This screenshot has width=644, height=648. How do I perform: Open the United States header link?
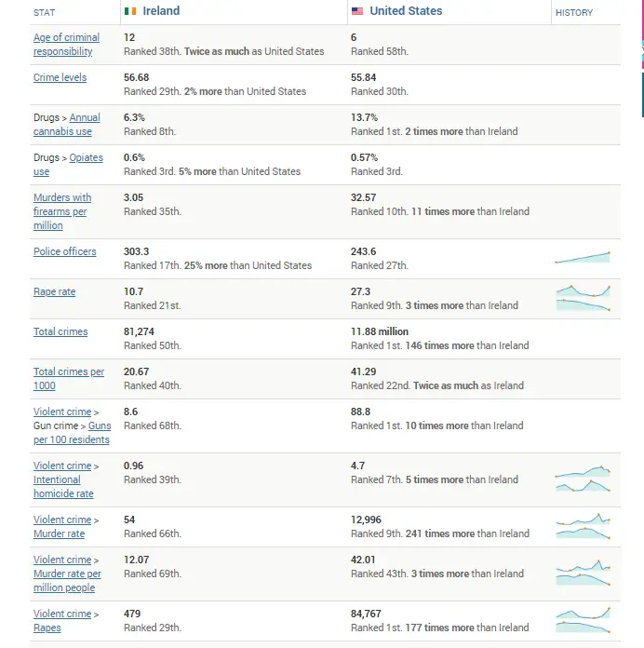[406, 11]
